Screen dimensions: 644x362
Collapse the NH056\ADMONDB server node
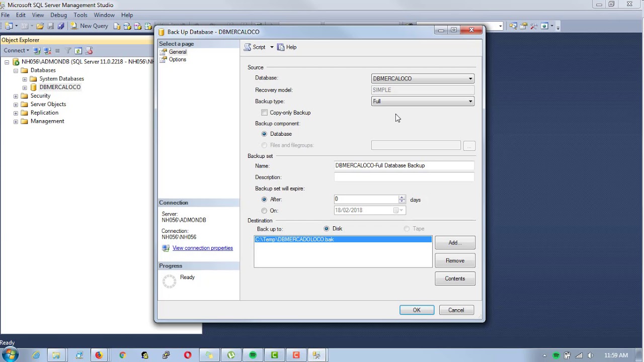[7, 62]
